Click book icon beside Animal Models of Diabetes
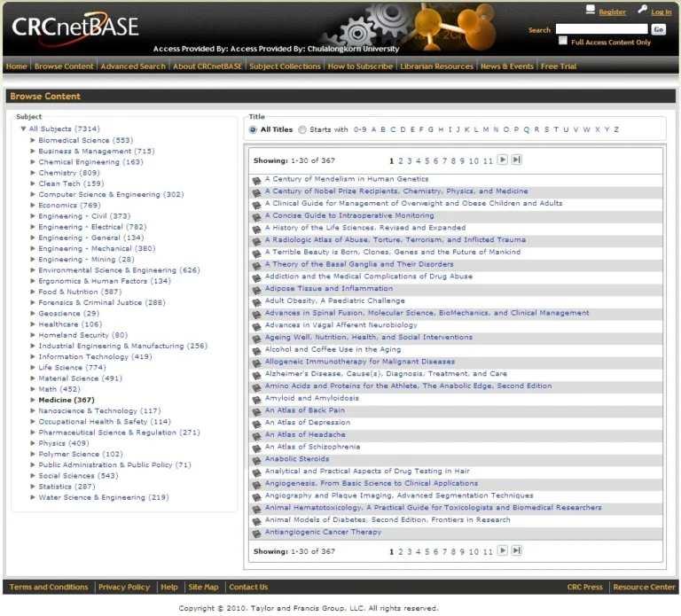 [256, 521]
